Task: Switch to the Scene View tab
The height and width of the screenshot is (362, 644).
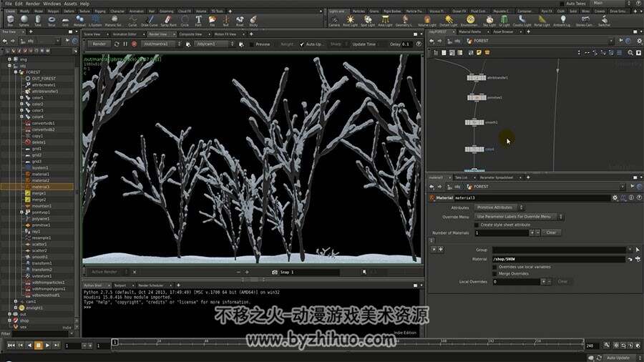Action: pos(92,34)
